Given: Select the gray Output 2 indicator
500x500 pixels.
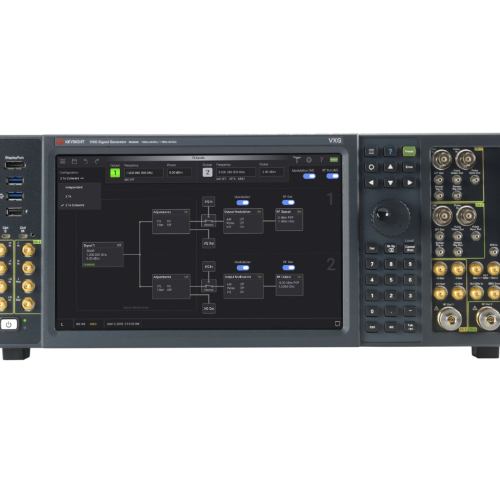Looking at the screenshot, I should pos(207,172).
